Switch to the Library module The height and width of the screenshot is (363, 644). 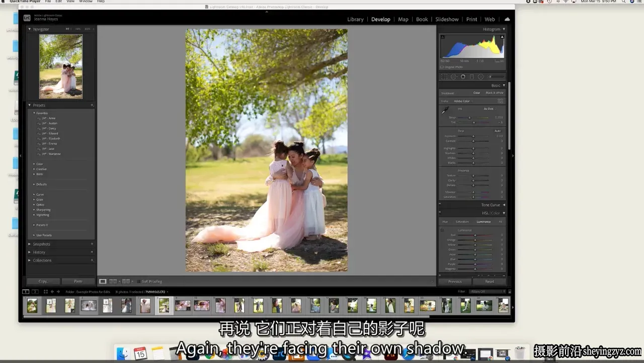pyautogui.click(x=355, y=19)
